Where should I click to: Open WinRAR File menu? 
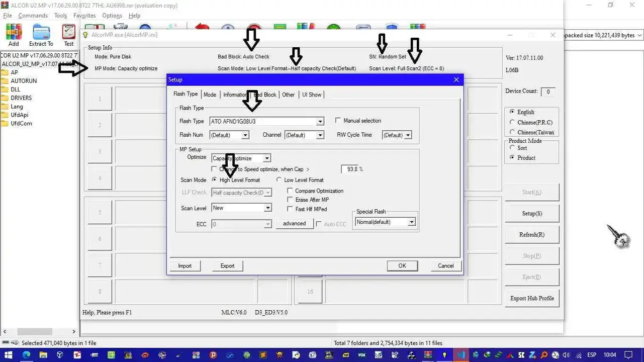(8, 16)
